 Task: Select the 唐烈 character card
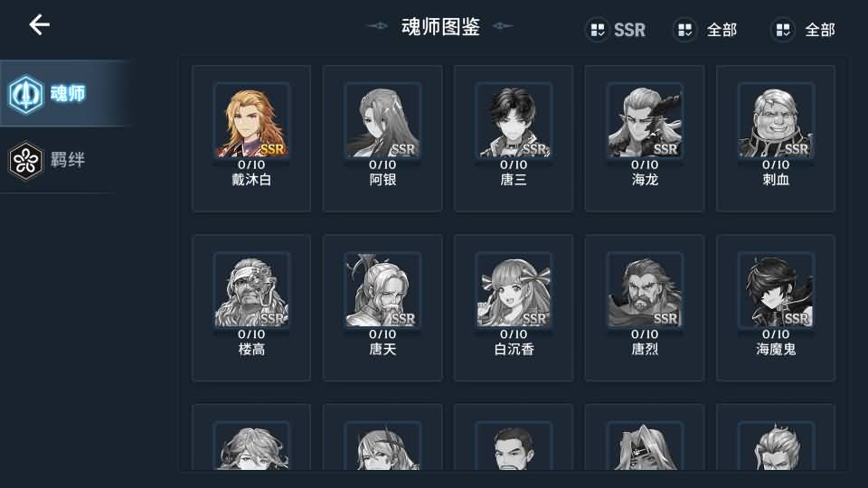tap(645, 307)
